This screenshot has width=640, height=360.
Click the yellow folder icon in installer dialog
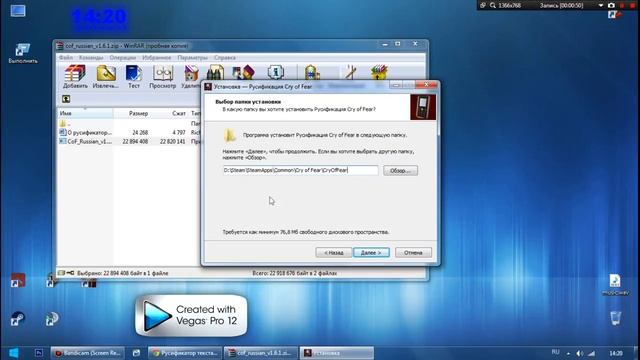[x=229, y=135]
